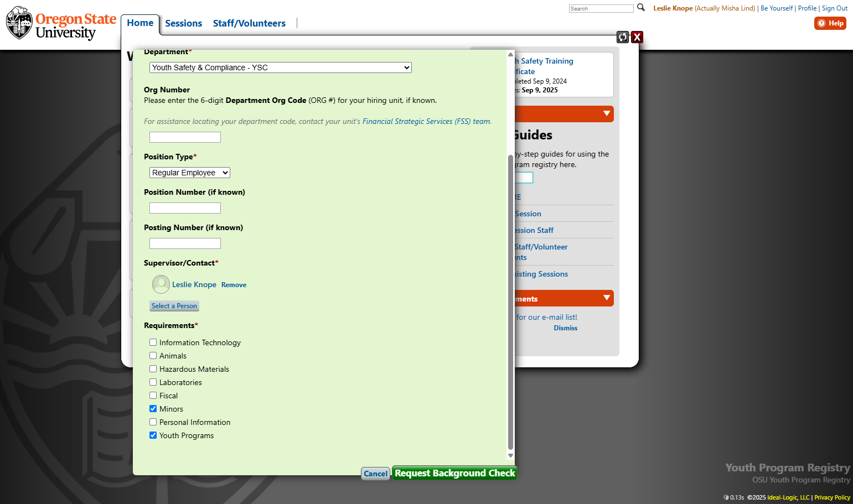This screenshot has height=504, width=853.
Task: Click the Sign Out link
Action: (835, 8)
